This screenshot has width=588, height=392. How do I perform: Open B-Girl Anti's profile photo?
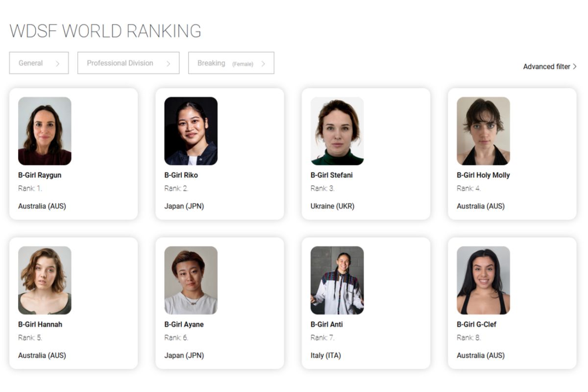click(x=337, y=280)
